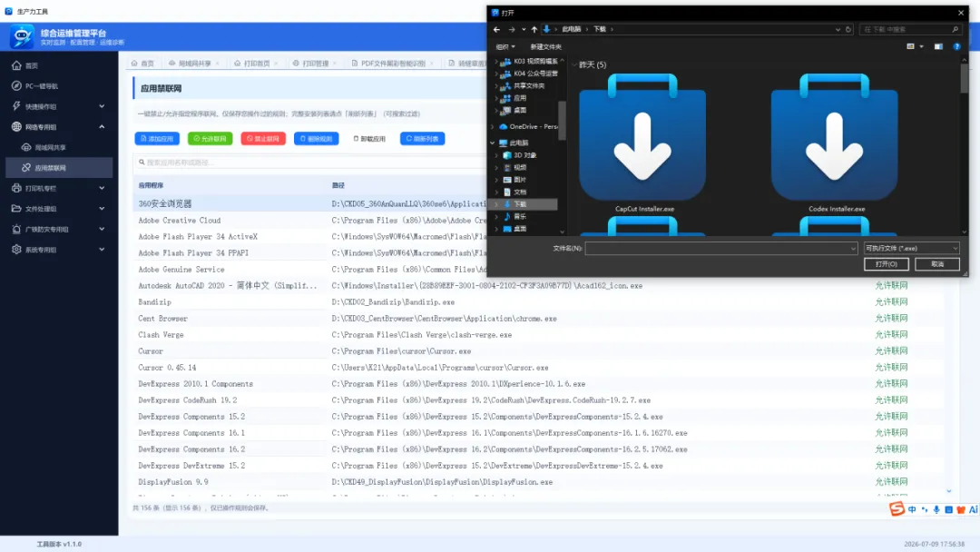Click the green 允许联网 button

point(210,139)
